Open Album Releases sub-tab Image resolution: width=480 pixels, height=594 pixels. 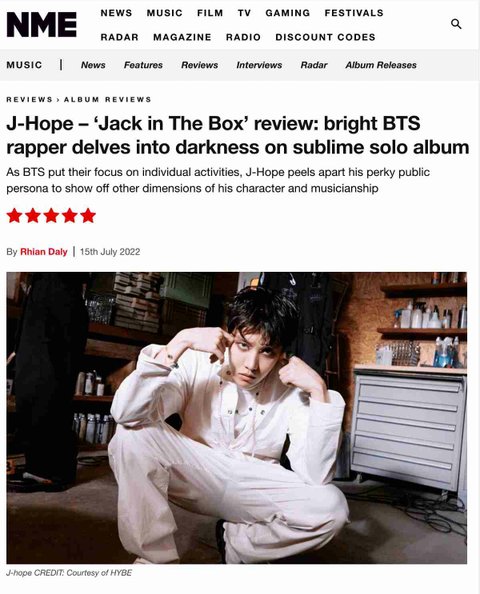[x=381, y=65]
